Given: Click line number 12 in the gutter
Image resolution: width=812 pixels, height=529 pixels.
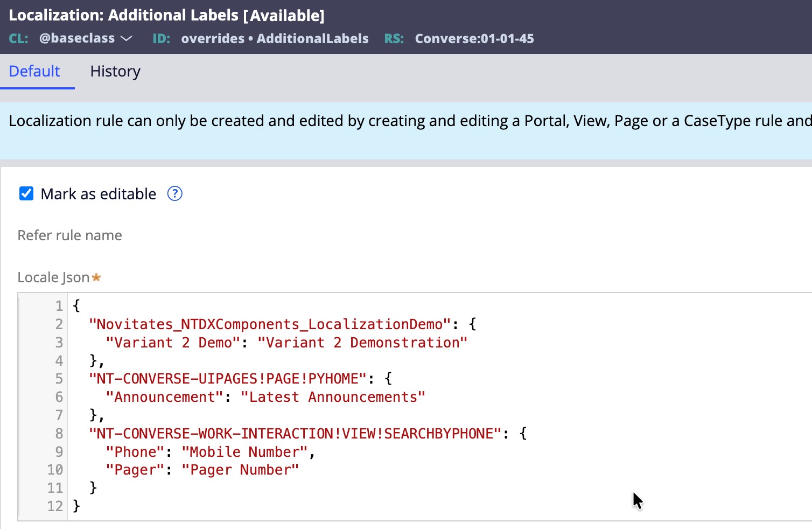Looking at the screenshot, I should click(55, 506).
